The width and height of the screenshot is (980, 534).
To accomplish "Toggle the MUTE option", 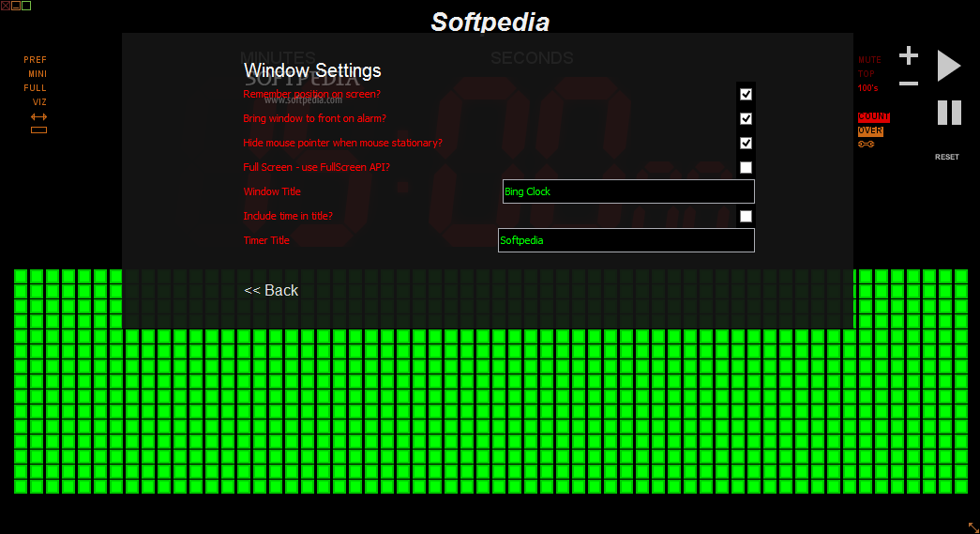I will tap(869, 60).
